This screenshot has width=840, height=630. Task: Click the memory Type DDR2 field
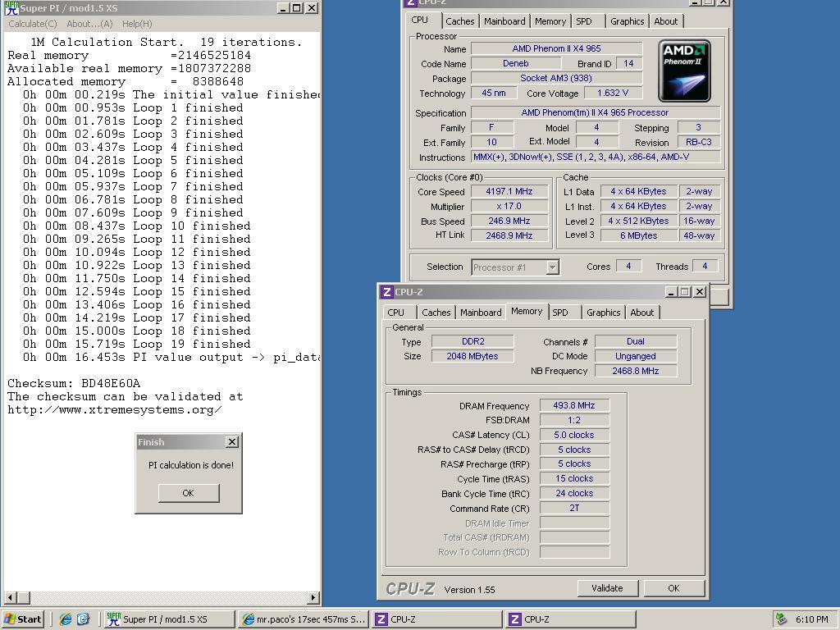pos(473,341)
